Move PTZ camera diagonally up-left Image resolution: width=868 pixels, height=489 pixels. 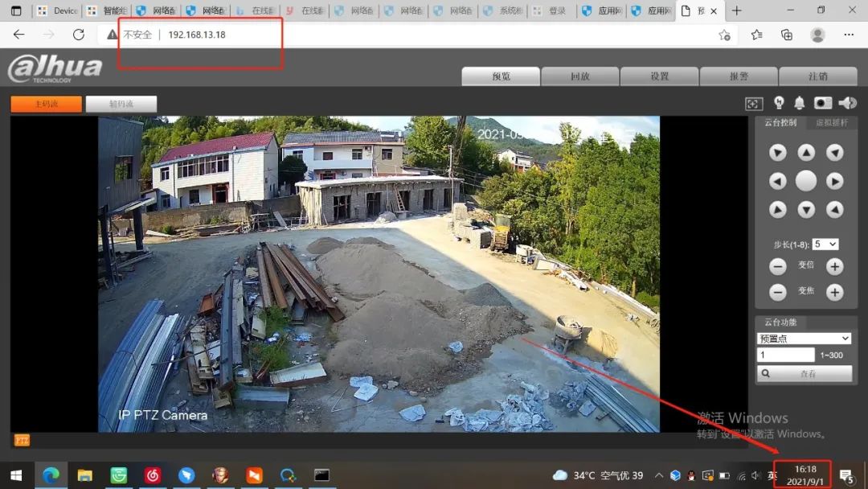778,152
